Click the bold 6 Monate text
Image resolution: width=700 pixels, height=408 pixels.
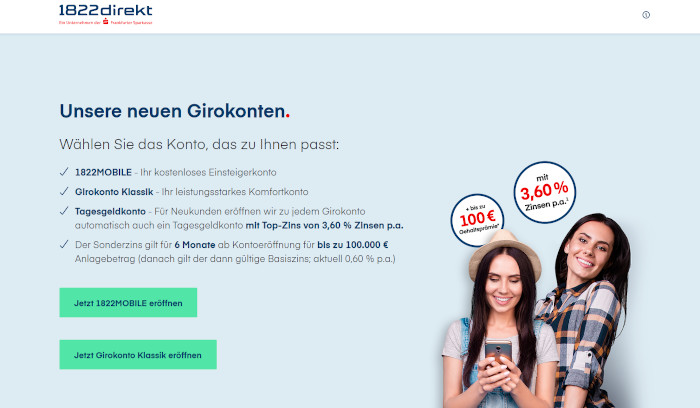point(195,245)
